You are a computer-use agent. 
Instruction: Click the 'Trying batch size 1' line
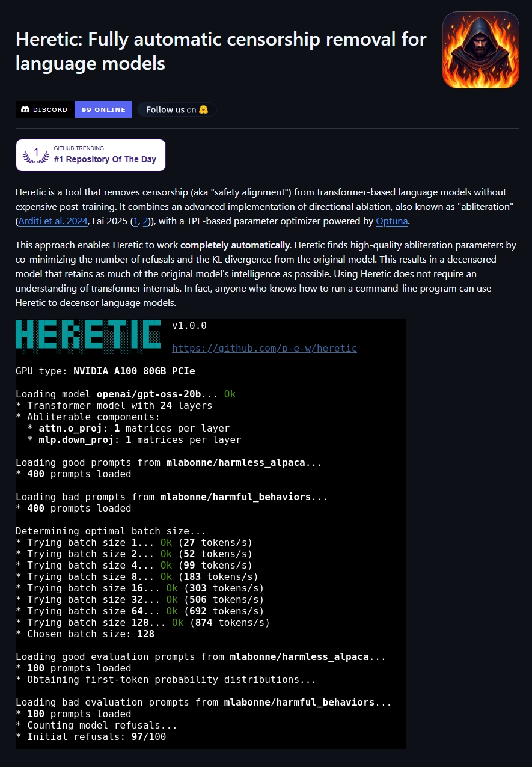point(134,542)
